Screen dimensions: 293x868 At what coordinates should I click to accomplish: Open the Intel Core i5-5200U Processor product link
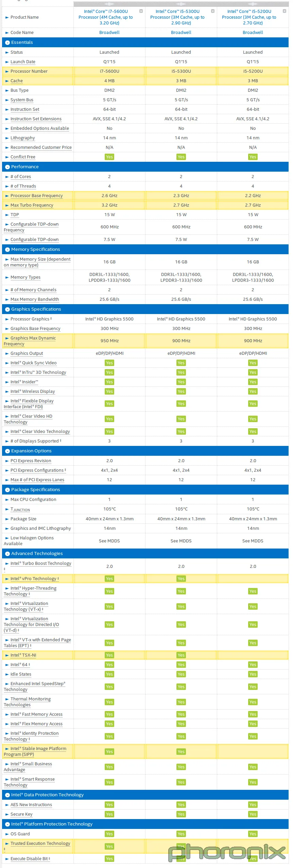click(249, 17)
